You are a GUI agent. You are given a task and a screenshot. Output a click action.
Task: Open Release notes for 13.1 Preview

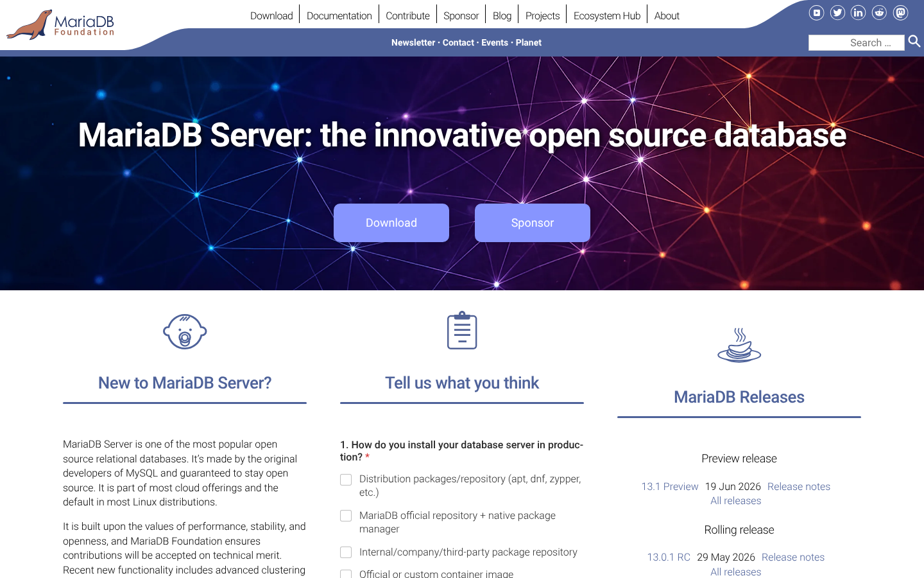[x=799, y=487]
